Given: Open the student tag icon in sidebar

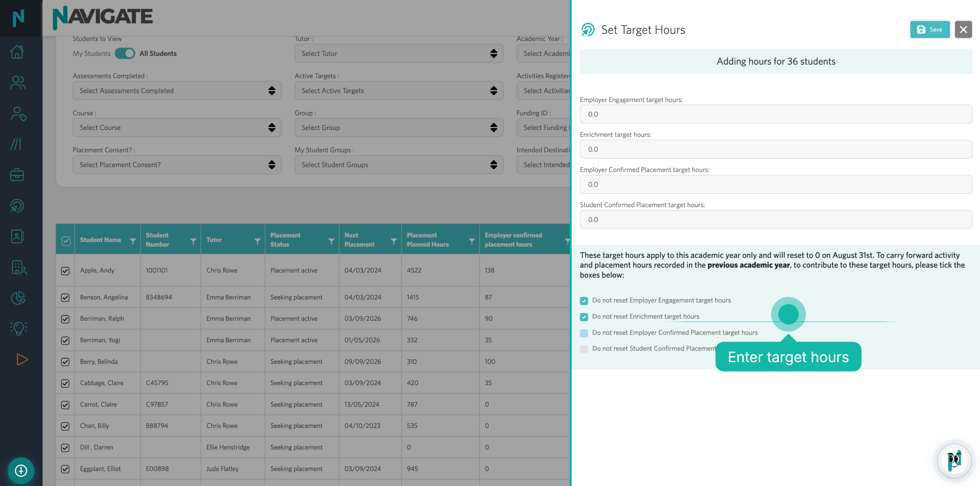Looking at the screenshot, I should pyautogui.click(x=18, y=113).
